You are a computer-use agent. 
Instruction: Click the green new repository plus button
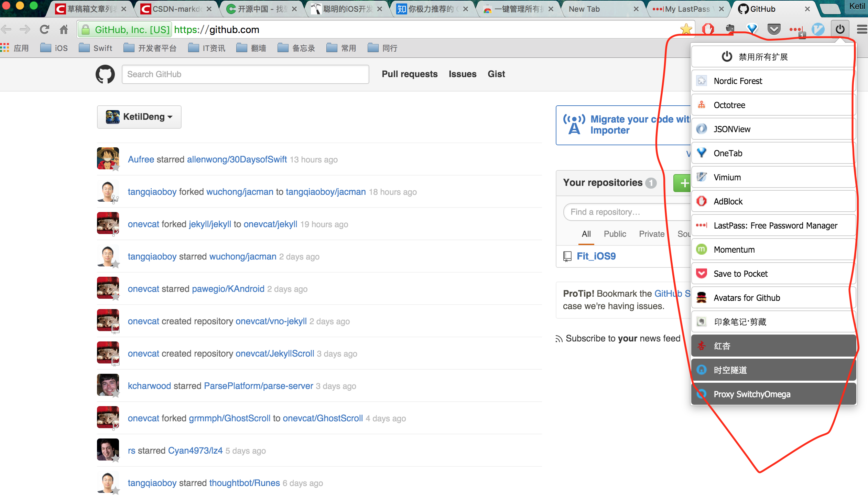(682, 183)
